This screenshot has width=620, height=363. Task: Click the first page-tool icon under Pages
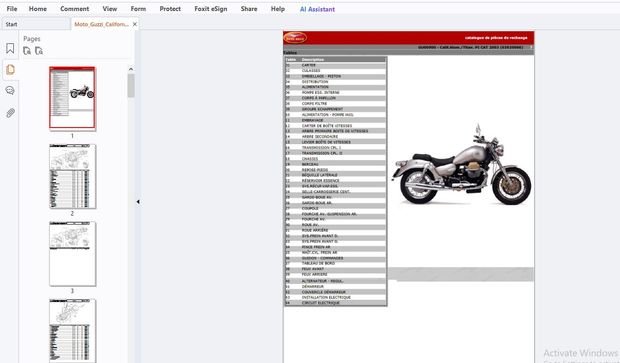[x=27, y=51]
